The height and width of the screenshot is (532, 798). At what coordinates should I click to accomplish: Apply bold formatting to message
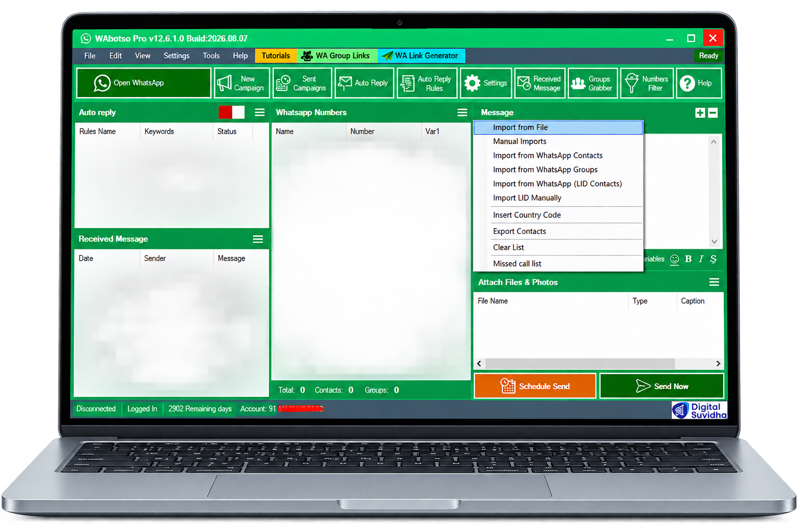pos(688,259)
